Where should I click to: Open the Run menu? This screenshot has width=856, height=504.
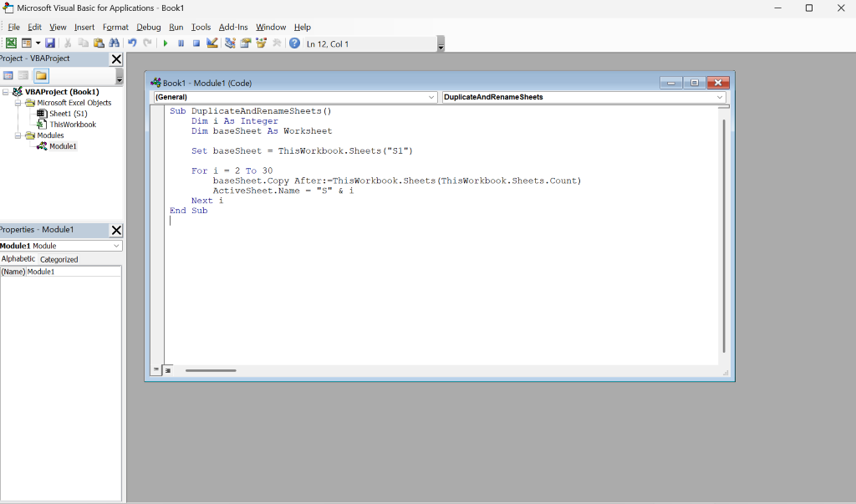click(x=176, y=27)
